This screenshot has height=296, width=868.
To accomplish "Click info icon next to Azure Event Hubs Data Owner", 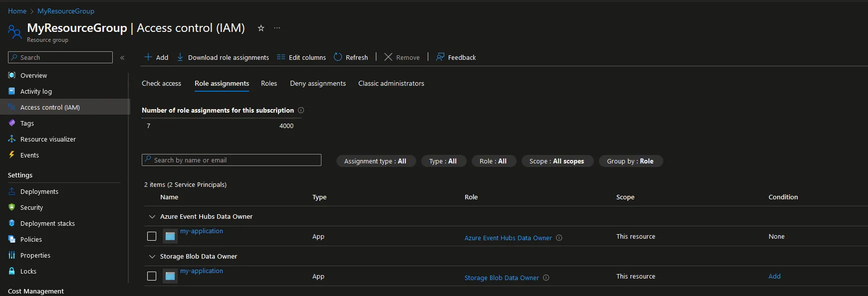I will click(559, 238).
